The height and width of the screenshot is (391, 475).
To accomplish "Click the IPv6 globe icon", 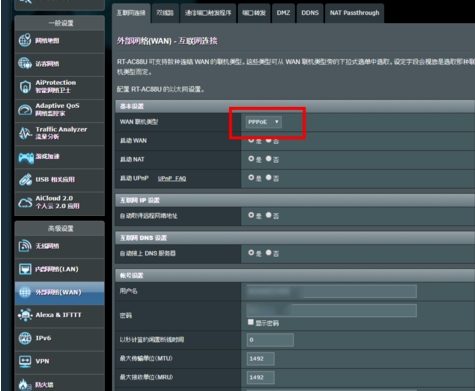I will (x=25, y=338).
